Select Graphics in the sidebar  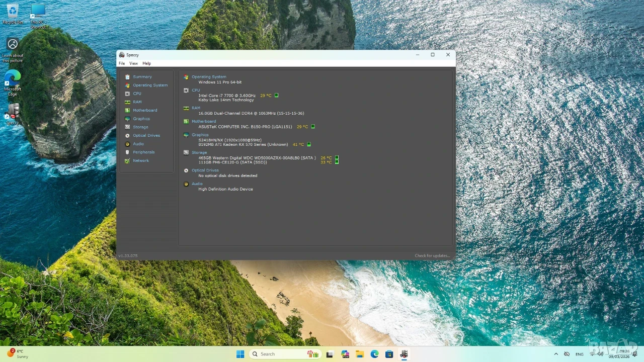141,119
